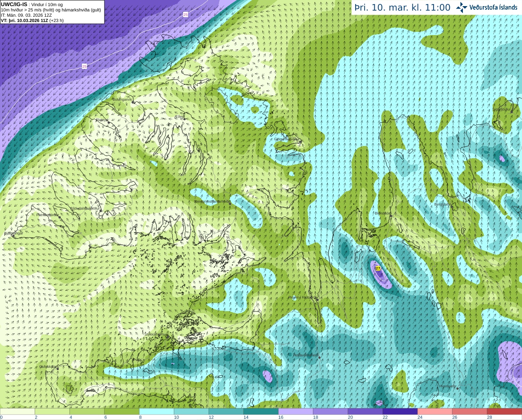Click the legend scale number 16
The width and height of the screenshot is (522, 420).
click(281, 417)
